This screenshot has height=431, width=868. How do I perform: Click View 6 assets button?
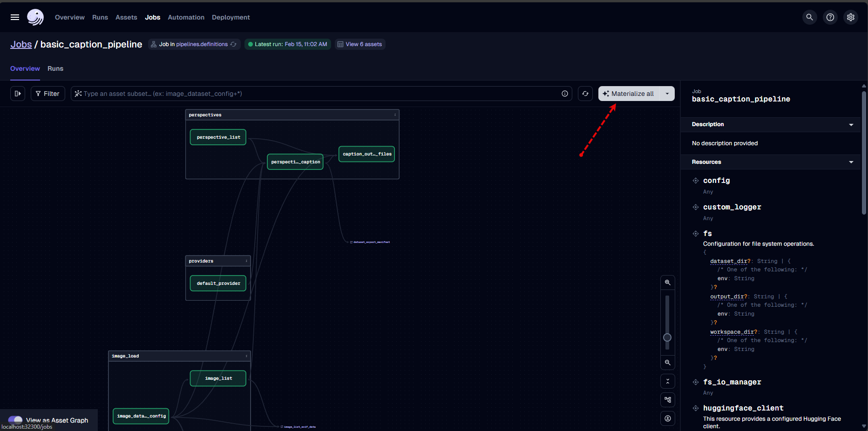[359, 44]
